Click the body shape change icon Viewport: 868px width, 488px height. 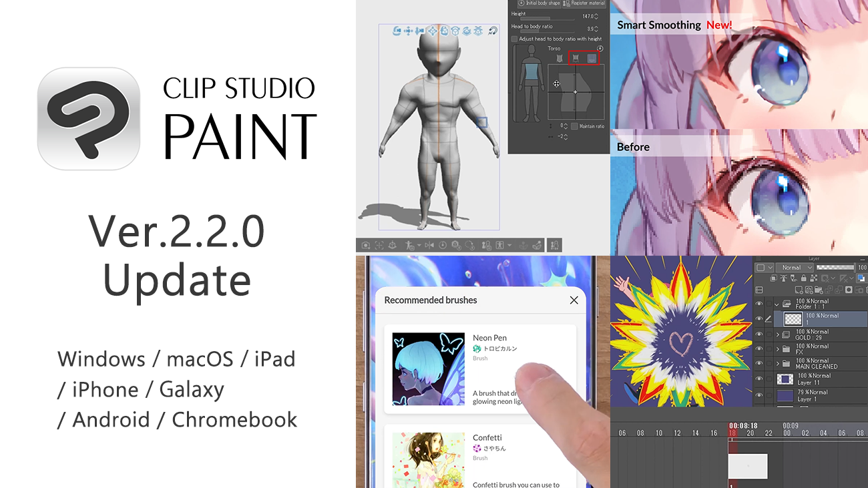click(500, 245)
